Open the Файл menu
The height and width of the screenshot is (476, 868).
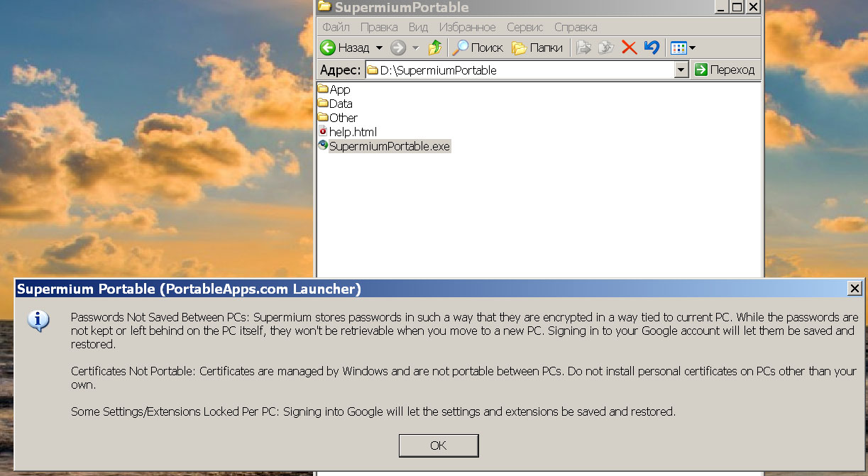click(335, 27)
